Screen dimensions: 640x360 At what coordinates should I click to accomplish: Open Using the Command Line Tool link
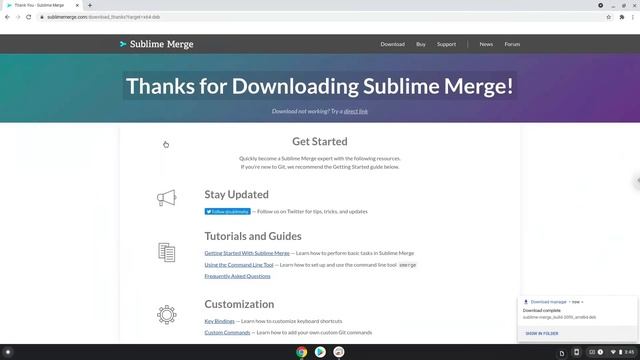pos(239,265)
